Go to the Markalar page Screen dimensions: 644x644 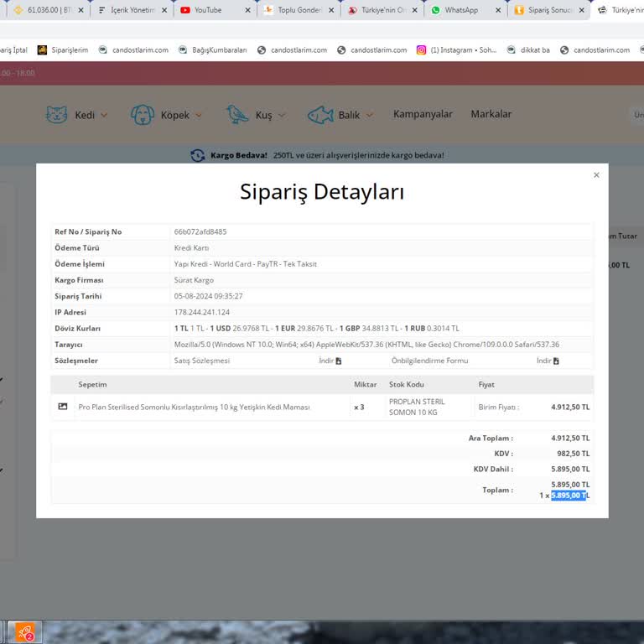pyautogui.click(x=491, y=114)
